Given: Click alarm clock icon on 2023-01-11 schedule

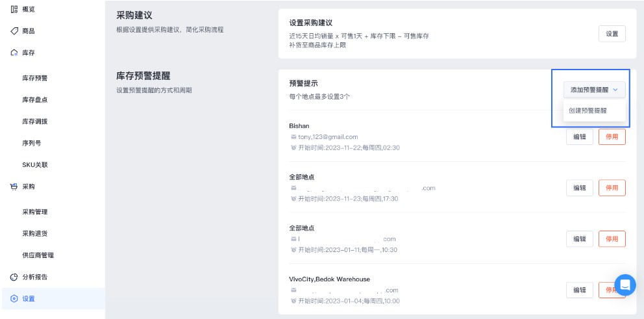Looking at the screenshot, I should pyautogui.click(x=293, y=249).
